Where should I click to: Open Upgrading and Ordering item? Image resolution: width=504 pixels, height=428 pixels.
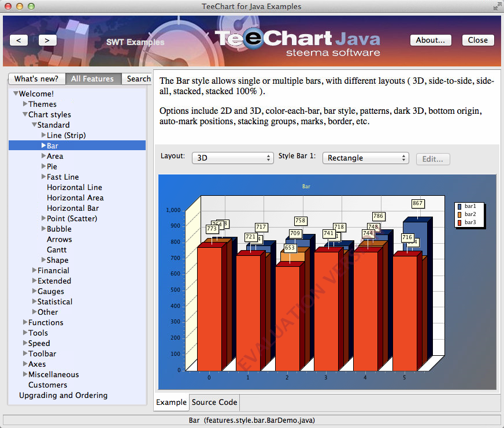pyautogui.click(x=64, y=395)
